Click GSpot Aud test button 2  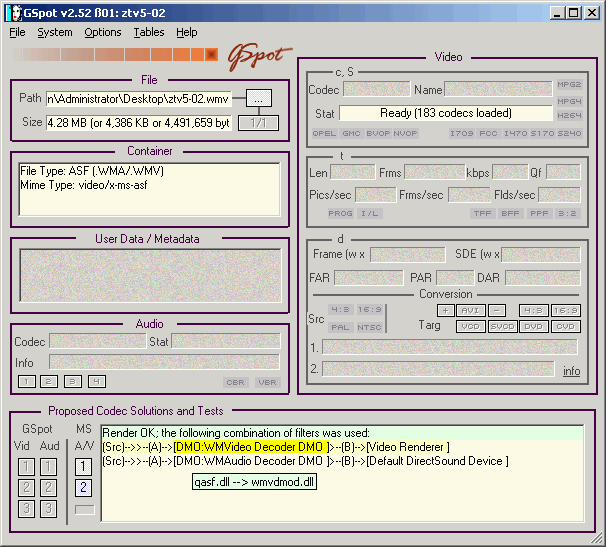click(49, 488)
